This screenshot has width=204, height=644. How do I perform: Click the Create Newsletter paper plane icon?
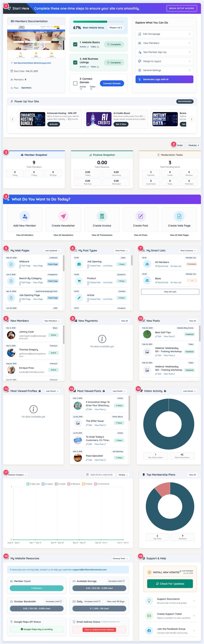tap(63, 216)
